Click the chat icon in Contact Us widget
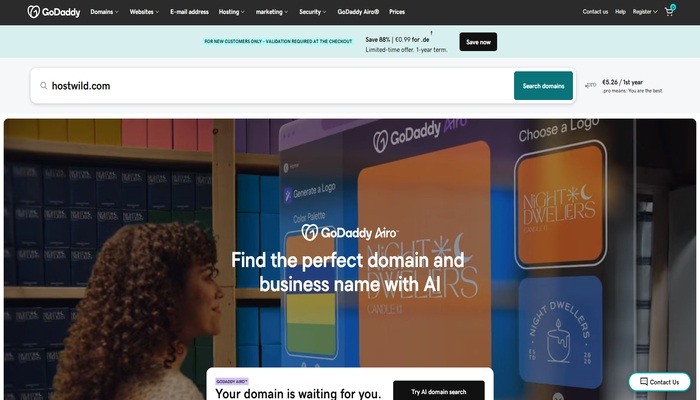Image resolution: width=700 pixels, height=400 pixels. tap(643, 382)
